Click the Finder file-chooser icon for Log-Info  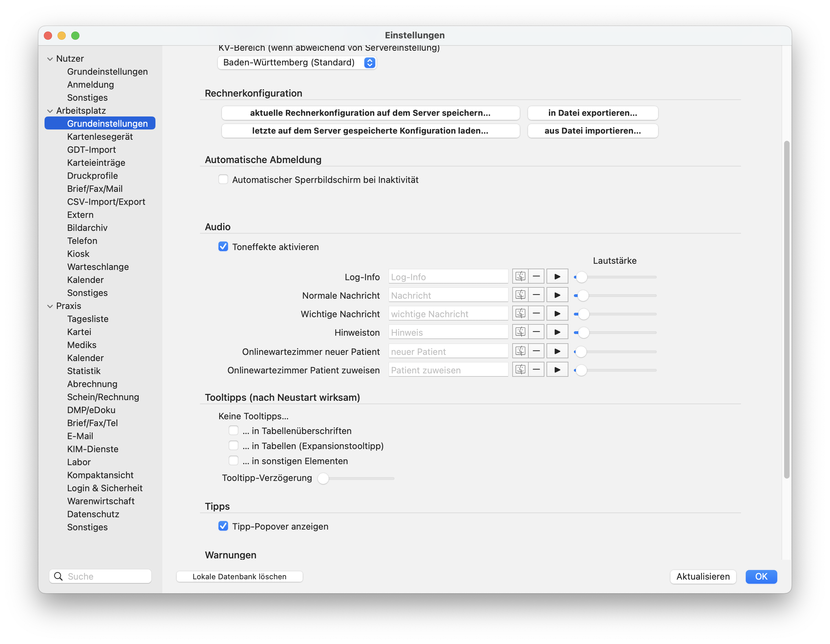(520, 276)
